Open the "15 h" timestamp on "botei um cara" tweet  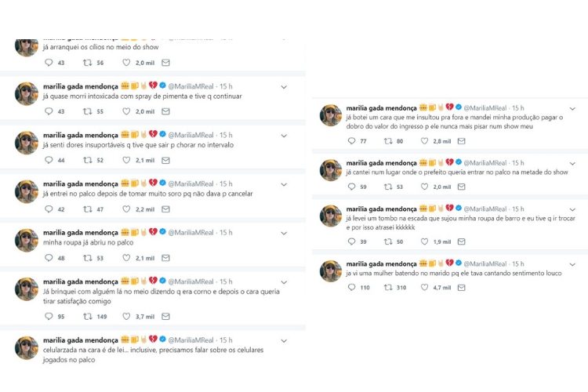click(517, 108)
